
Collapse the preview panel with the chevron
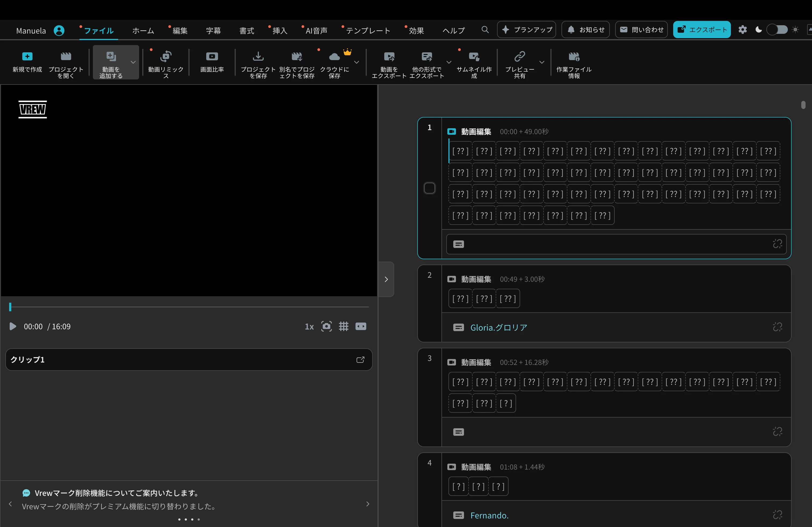(x=386, y=280)
